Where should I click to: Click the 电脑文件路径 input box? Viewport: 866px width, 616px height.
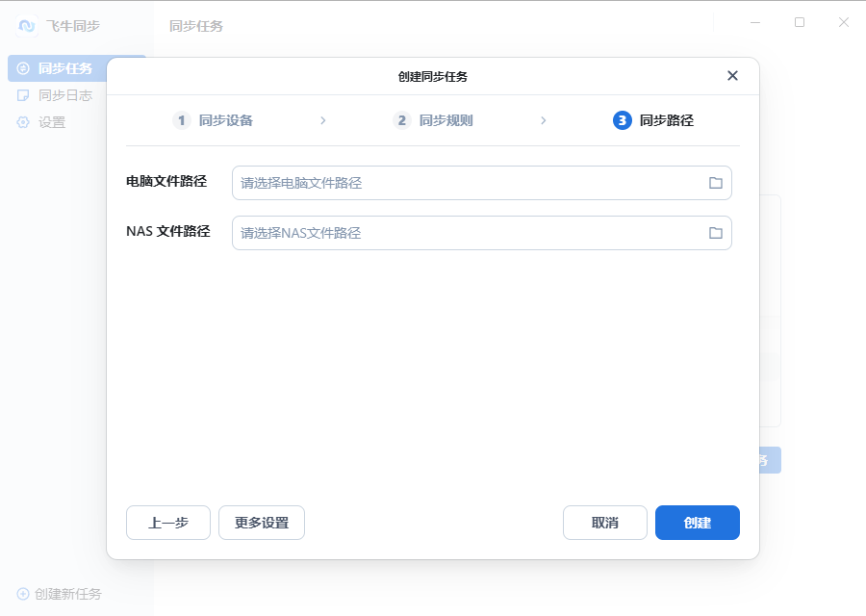click(433, 181)
